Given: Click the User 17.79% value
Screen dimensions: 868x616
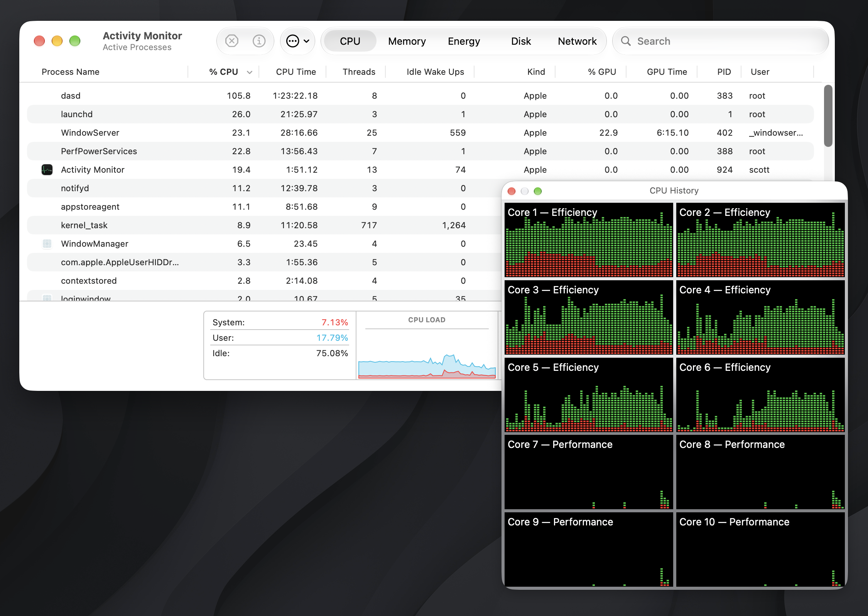Looking at the screenshot, I should [332, 338].
